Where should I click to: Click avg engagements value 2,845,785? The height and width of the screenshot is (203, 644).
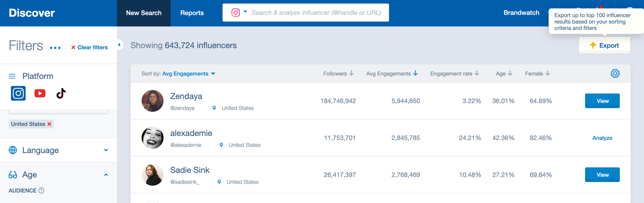(405, 138)
